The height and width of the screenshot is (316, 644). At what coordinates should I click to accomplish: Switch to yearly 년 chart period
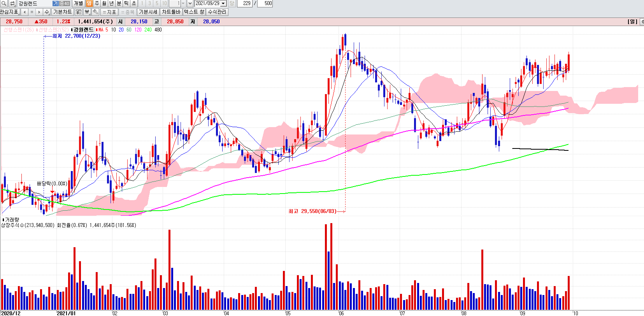(111, 3)
